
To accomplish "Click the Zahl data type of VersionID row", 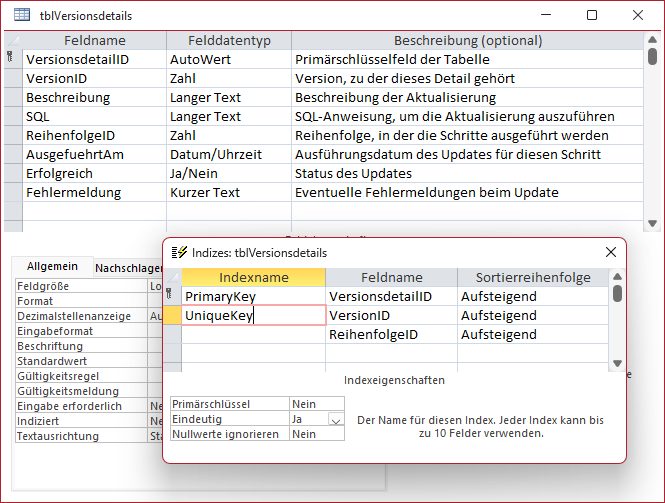I will 229,78.
